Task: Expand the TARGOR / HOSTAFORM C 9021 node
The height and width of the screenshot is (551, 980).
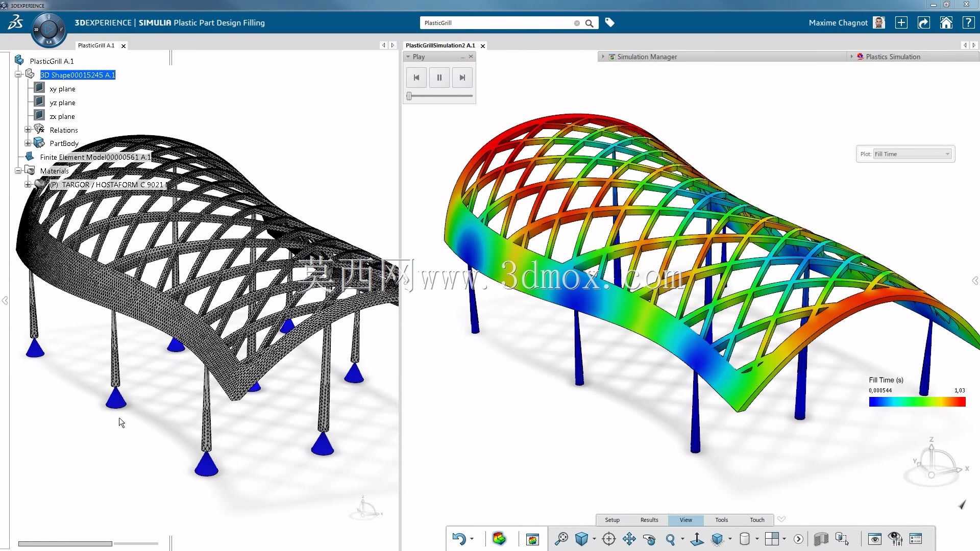Action: click(28, 184)
